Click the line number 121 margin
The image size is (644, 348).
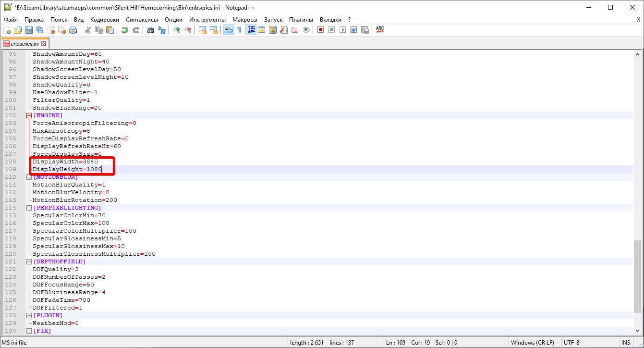[x=11, y=261]
